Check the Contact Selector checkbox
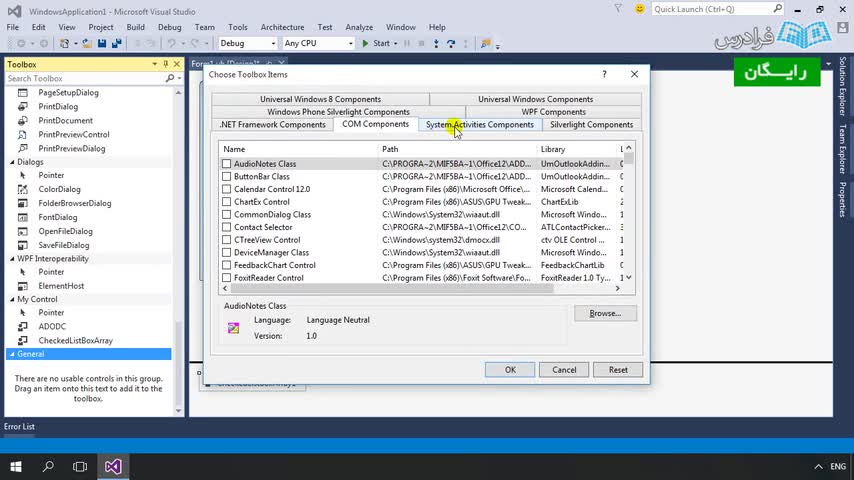The width and height of the screenshot is (854, 480). click(227, 227)
